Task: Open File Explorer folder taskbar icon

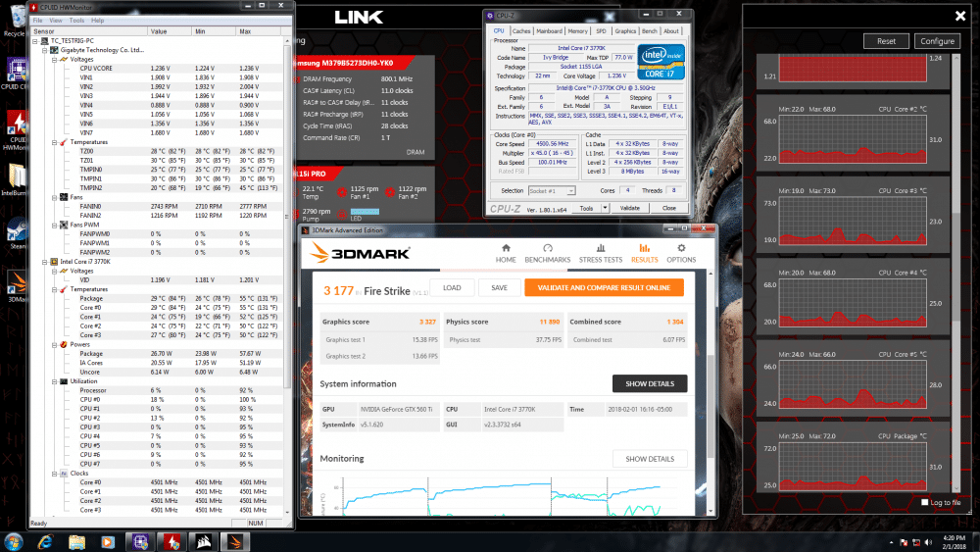Action: pyautogui.click(x=76, y=542)
